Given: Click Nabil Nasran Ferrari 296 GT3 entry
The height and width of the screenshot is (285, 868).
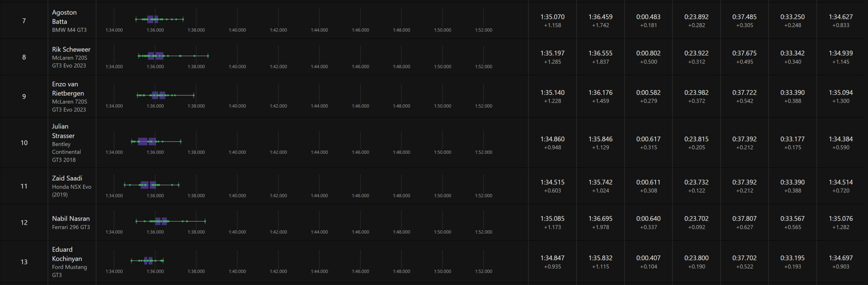Looking at the screenshot, I should point(71,223).
